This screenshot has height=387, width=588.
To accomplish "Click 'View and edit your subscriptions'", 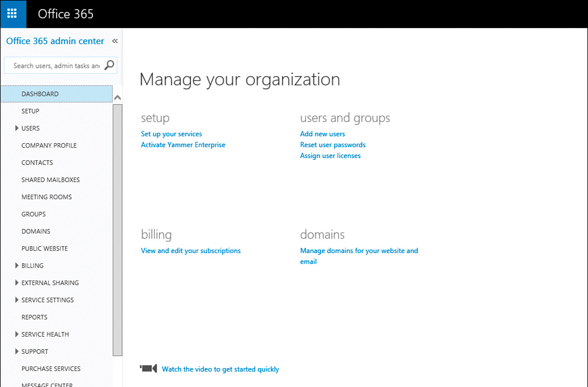I will (190, 251).
